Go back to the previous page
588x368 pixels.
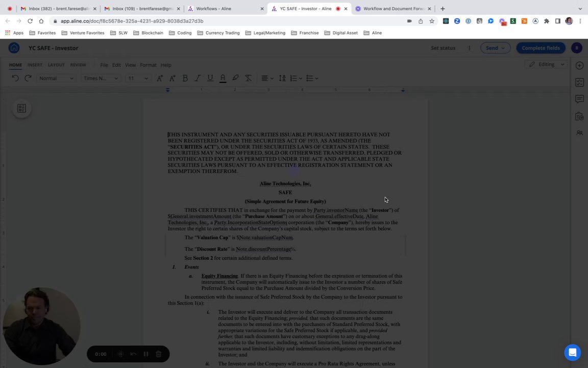click(8, 21)
